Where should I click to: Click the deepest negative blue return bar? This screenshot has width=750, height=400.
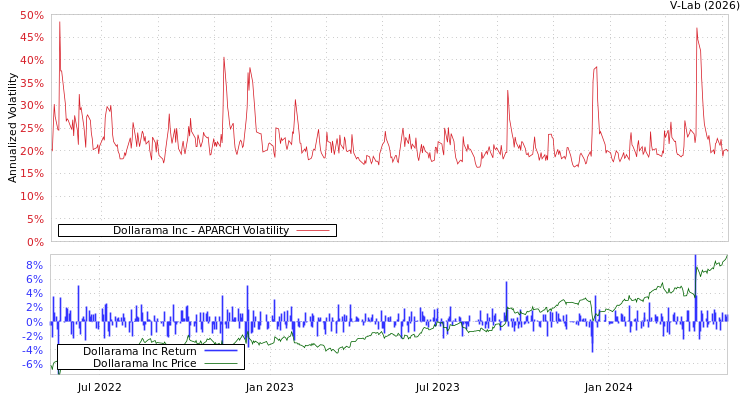click(592, 349)
